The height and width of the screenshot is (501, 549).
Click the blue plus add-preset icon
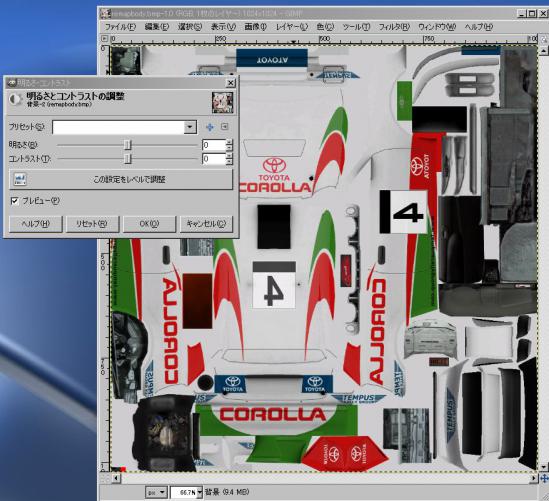(210, 127)
